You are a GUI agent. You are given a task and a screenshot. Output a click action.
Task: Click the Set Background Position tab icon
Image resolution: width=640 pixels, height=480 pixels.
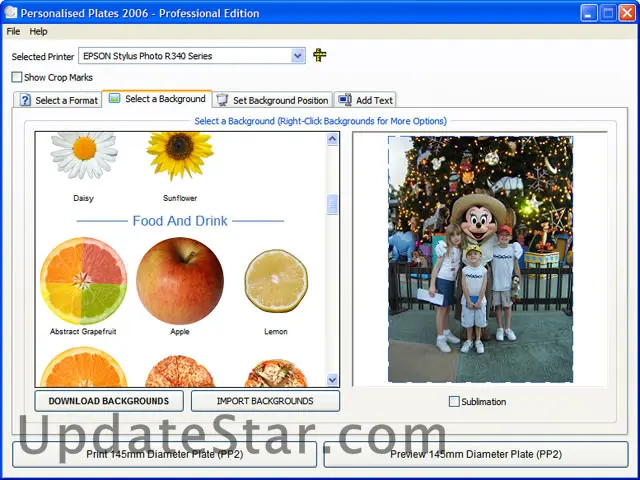pyautogui.click(x=222, y=100)
